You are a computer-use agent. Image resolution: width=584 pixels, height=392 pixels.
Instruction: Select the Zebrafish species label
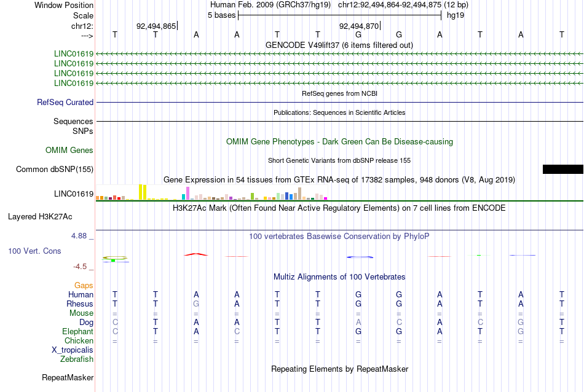tap(77, 359)
